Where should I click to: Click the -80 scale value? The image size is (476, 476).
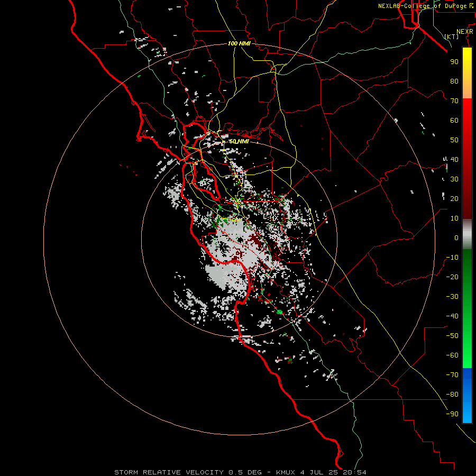coord(452,395)
